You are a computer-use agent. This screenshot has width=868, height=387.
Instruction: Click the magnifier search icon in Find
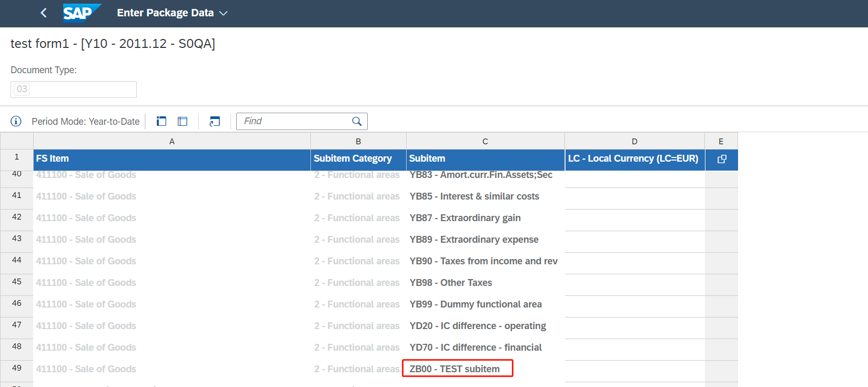pos(357,121)
